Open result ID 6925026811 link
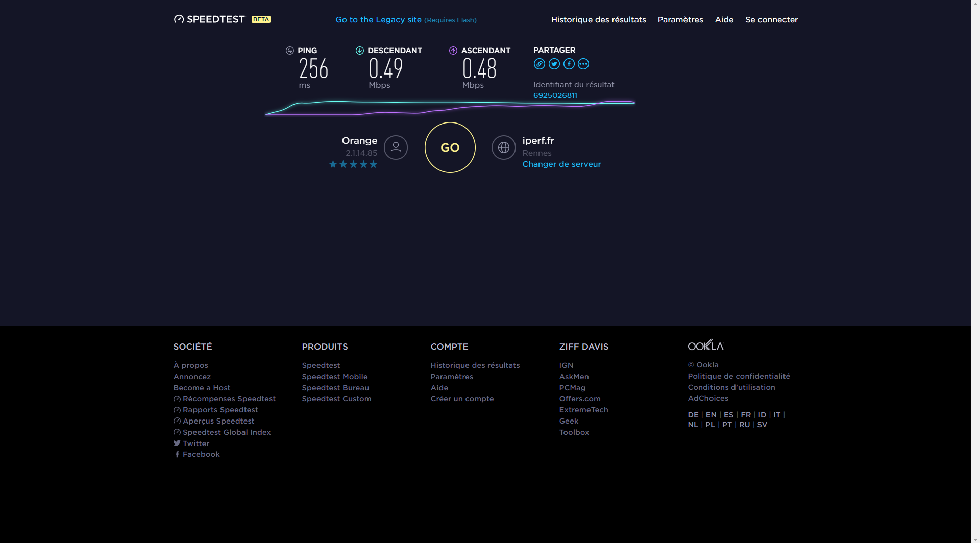Screen dimensions: 980x543 tap(555, 95)
